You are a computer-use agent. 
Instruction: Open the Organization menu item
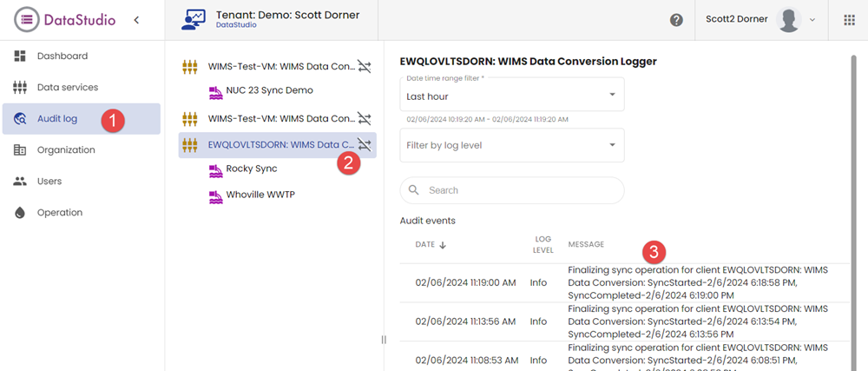(x=66, y=150)
